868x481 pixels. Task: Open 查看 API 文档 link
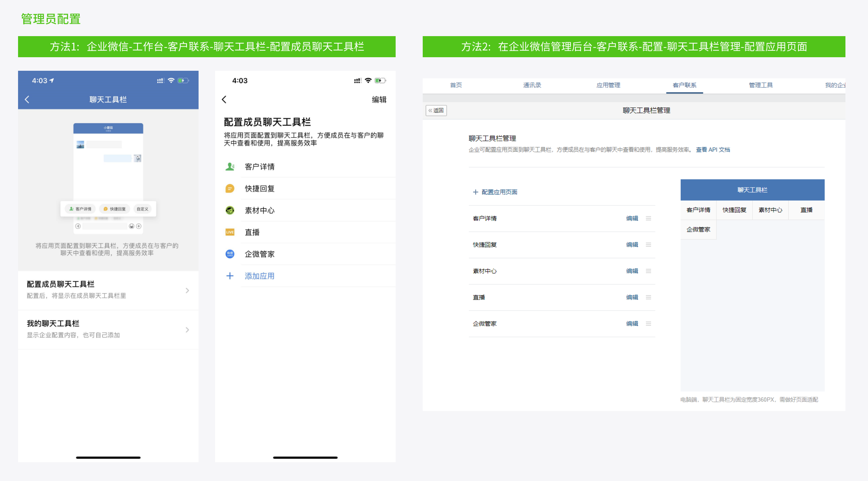point(713,149)
